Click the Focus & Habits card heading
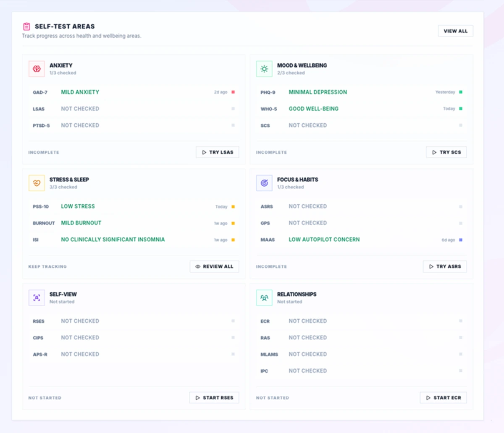This screenshot has width=504, height=433. point(298,180)
